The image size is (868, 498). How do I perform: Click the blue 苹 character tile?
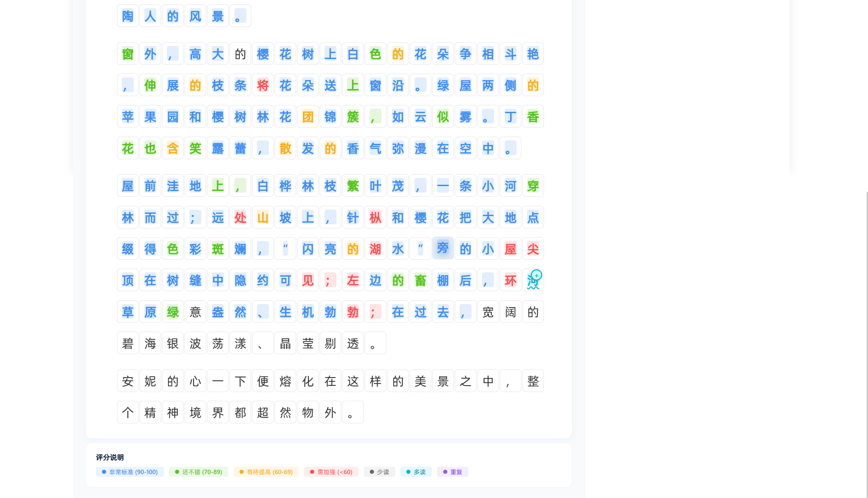point(128,116)
